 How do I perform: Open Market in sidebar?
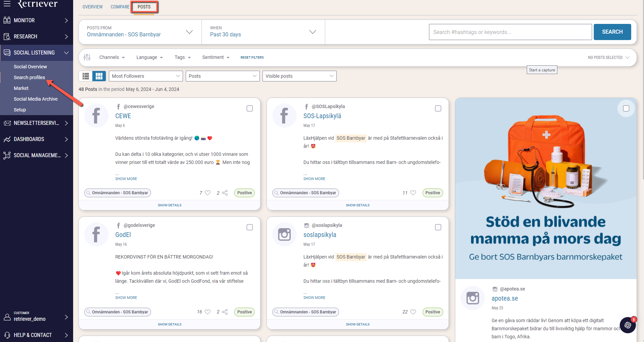coord(21,88)
